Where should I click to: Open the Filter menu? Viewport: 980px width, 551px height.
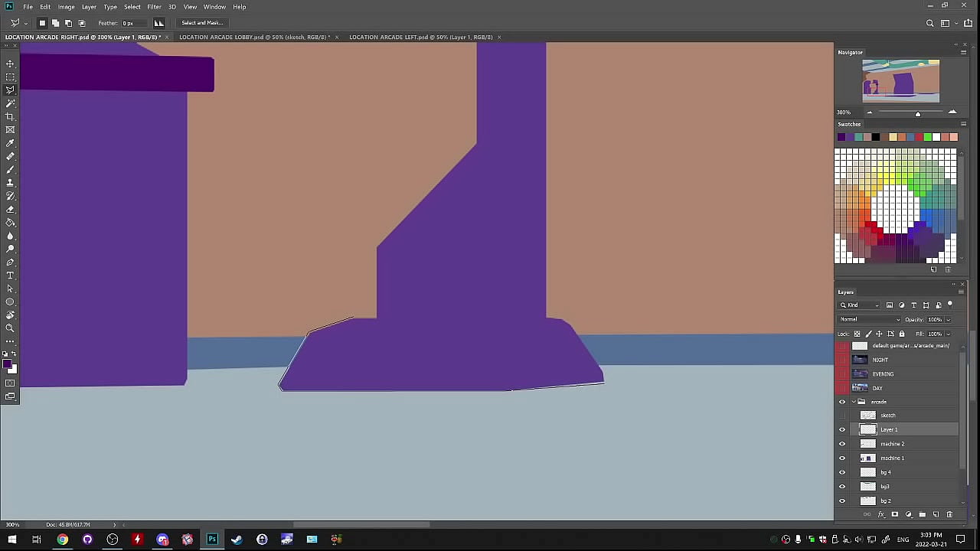coord(154,7)
